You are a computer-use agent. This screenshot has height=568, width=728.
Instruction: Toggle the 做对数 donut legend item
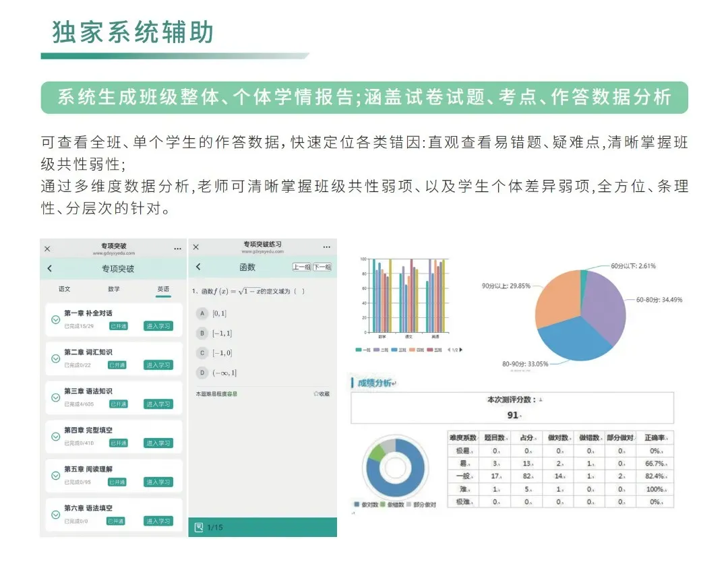(367, 505)
